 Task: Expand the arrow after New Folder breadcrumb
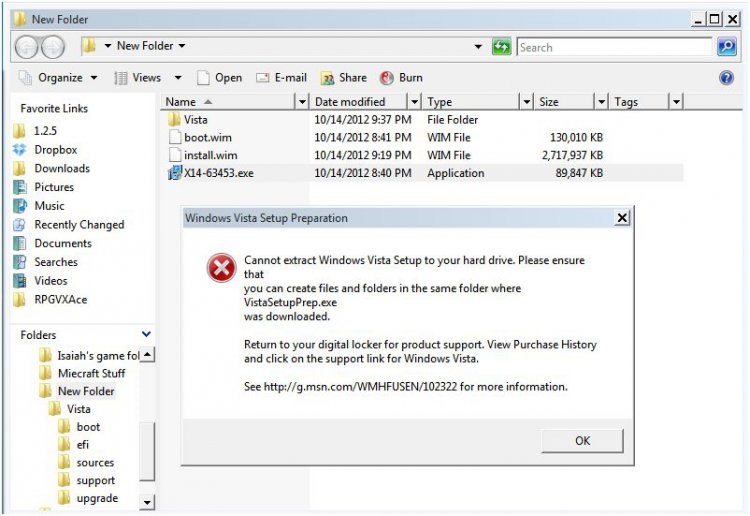point(182,46)
